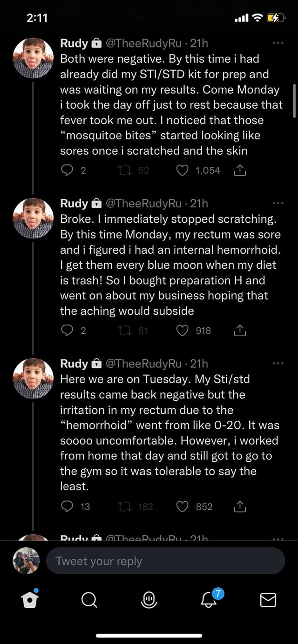Image resolution: width=298 pixels, height=644 pixels.
Task: Reply to the tweet with 13 replies
Action: [x=67, y=507]
